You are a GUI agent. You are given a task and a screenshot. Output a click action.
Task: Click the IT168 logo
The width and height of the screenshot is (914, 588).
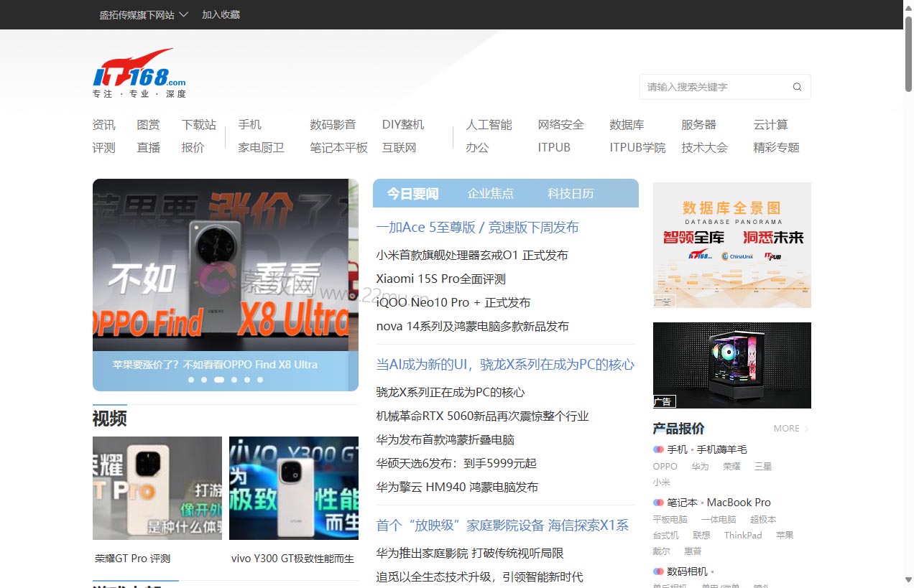pos(139,73)
